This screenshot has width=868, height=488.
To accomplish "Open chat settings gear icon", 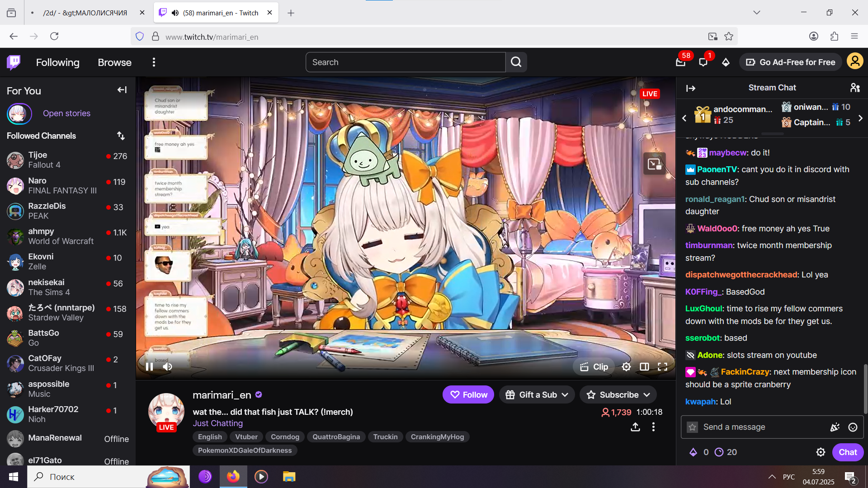I will (x=821, y=452).
